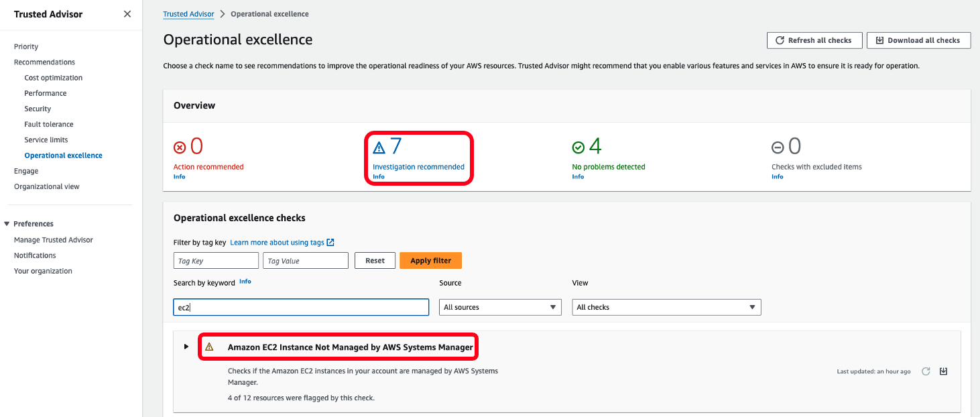Click the blue Investigation recommended triangle icon
The height and width of the screenshot is (417, 980).
pos(379,147)
